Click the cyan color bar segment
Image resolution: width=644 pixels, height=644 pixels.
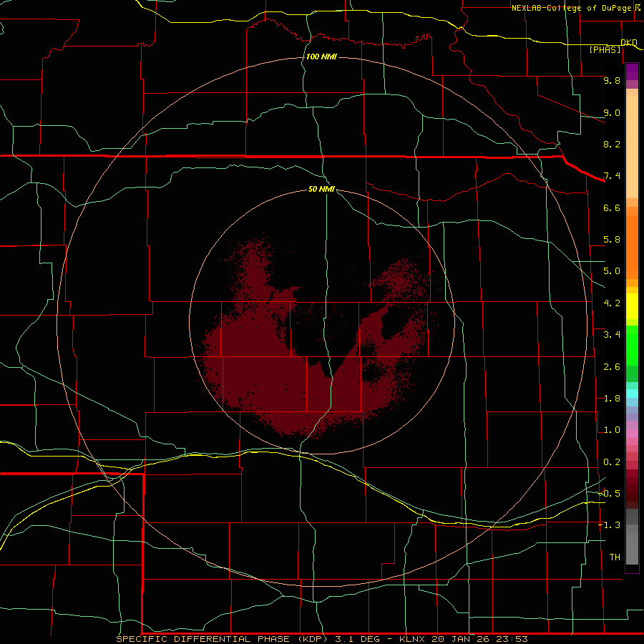point(632,394)
